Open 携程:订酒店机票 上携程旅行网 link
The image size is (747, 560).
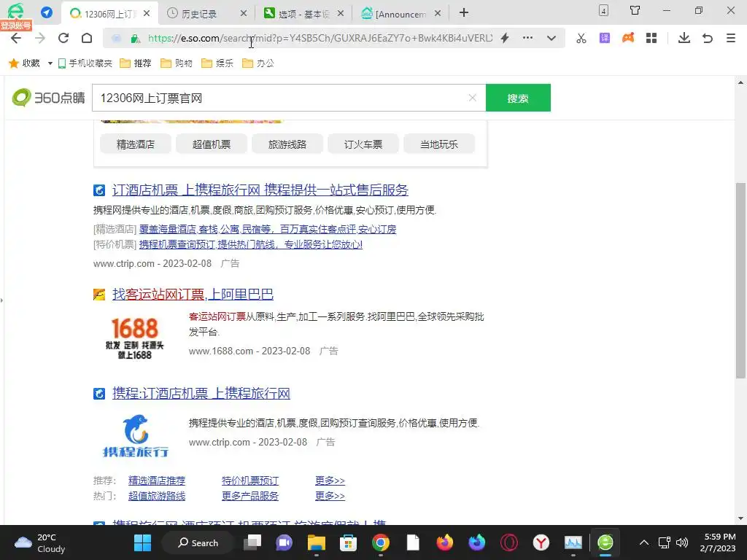pos(201,393)
